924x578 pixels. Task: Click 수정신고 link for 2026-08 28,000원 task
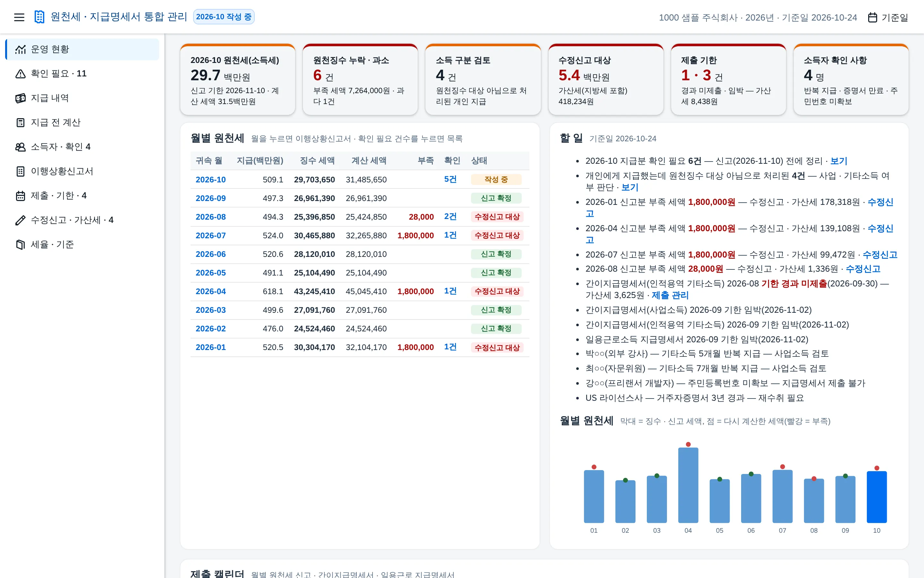(863, 269)
